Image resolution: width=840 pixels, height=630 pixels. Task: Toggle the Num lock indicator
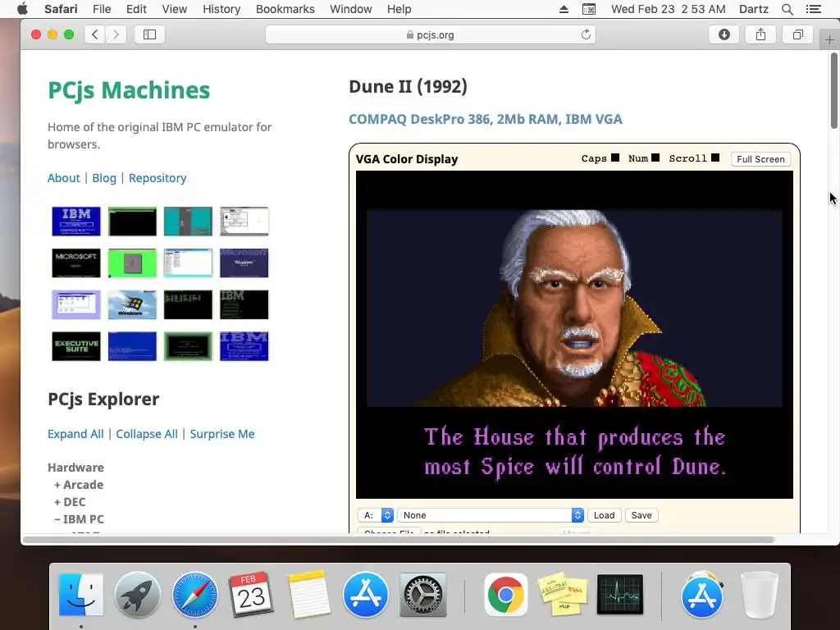click(655, 157)
